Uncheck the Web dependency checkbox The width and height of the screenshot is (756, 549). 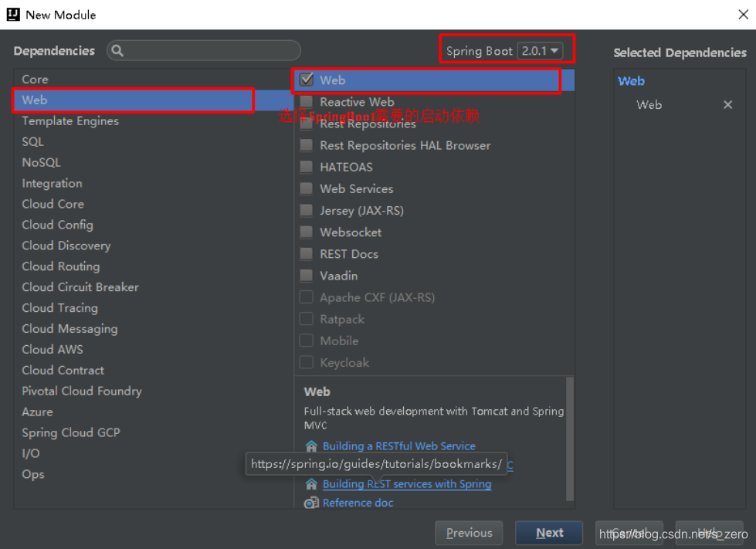click(306, 80)
